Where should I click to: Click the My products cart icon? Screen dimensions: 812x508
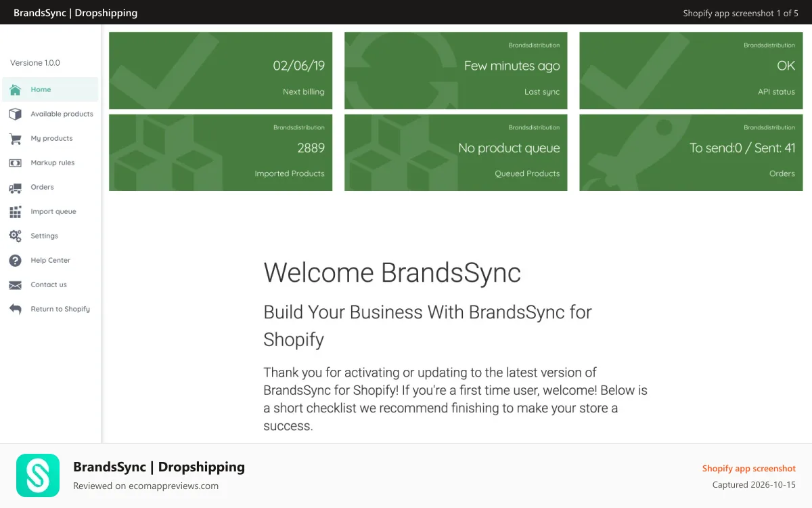tap(16, 138)
